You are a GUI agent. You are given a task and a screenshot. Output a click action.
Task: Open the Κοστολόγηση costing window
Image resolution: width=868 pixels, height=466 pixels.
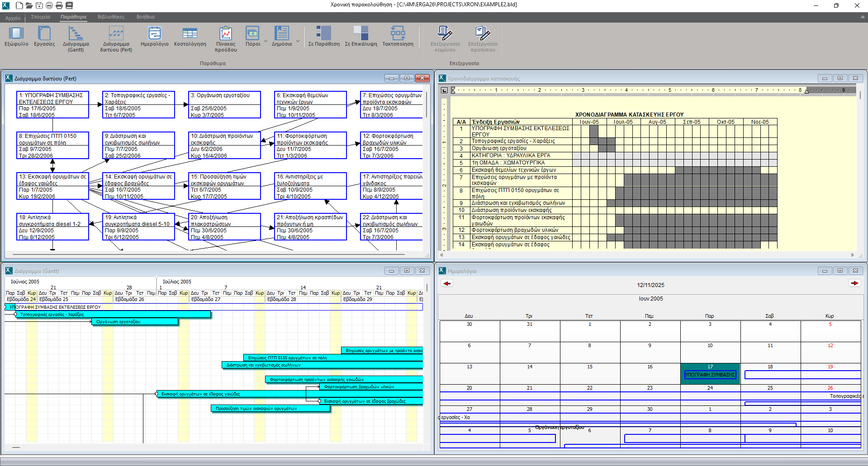coord(190,36)
